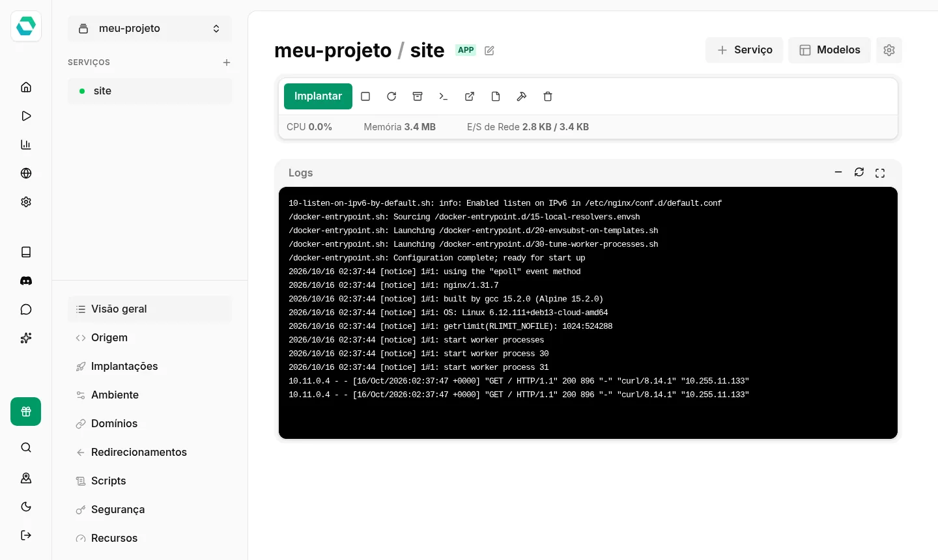
Task: Open the Domínios section
Action: [150, 424]
